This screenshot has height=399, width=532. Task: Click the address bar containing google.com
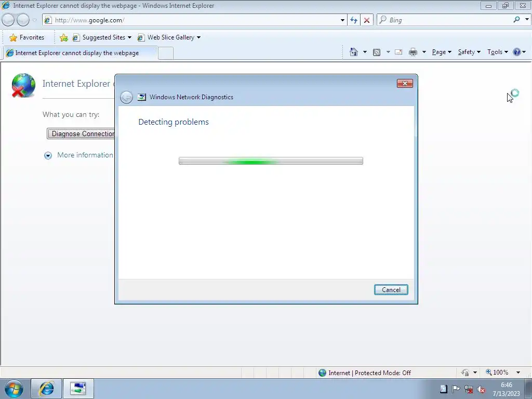point(194,20)
